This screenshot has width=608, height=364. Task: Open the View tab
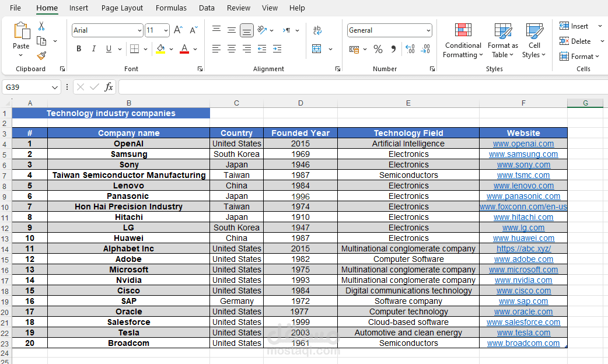pyautogui.click(x=270, y=8)
